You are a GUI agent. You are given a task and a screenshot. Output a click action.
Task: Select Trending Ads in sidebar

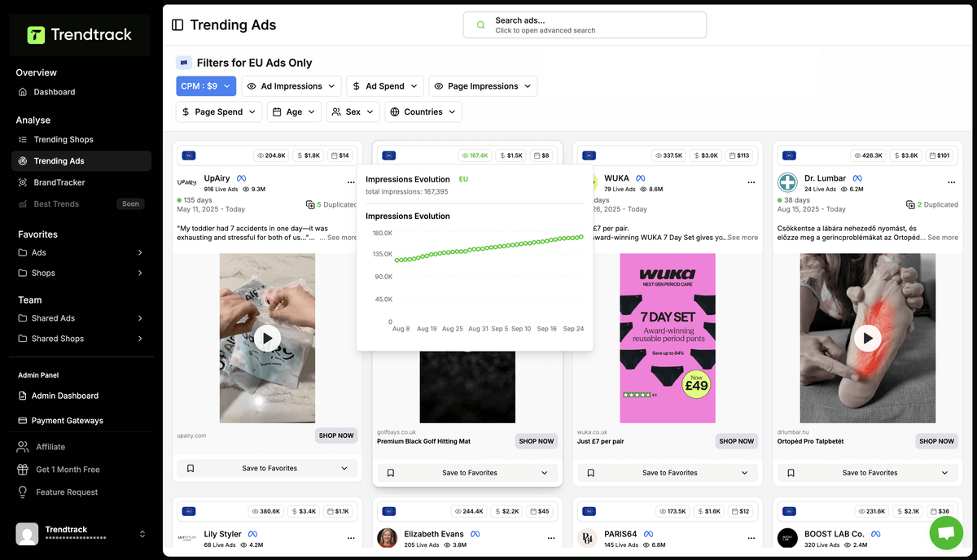point(81,161)
